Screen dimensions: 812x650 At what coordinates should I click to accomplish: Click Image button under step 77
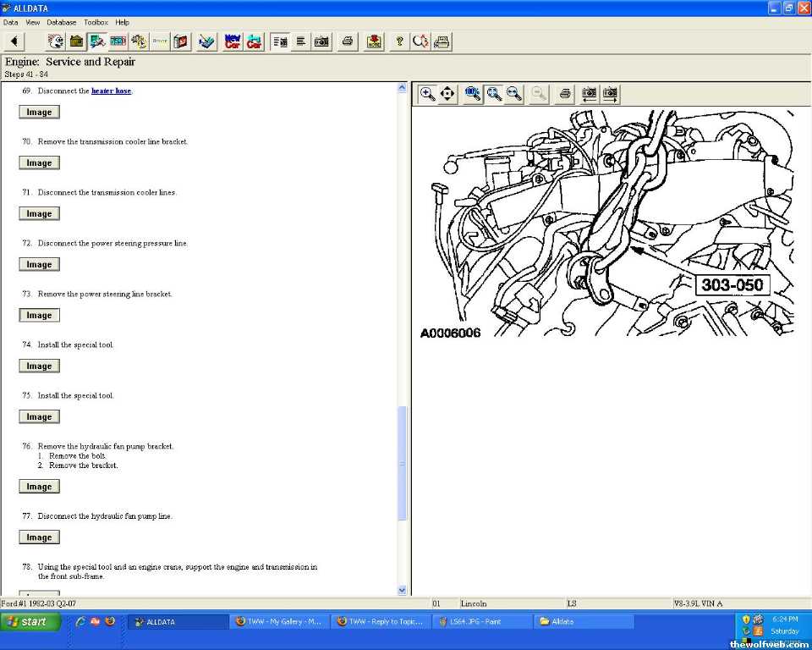pos(39,537)
